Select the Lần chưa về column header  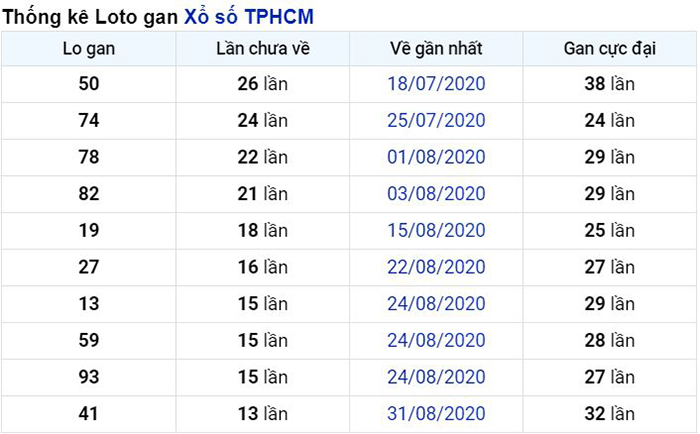(x=263, y=49)
